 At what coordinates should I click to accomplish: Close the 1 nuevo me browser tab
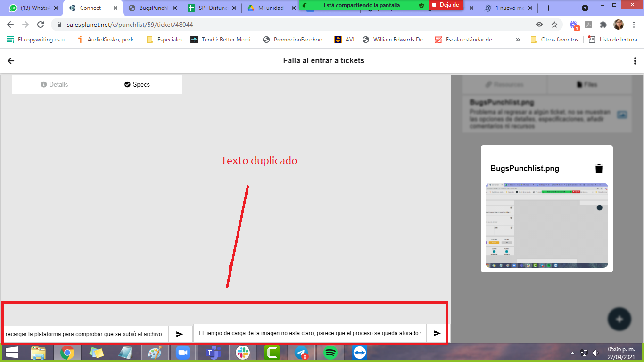coord(530,8)
